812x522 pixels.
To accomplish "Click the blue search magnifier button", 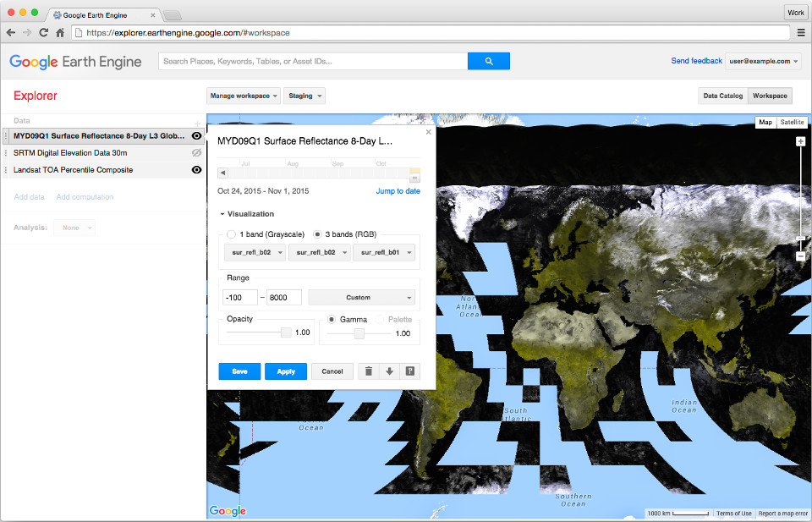I will [488, 61].
